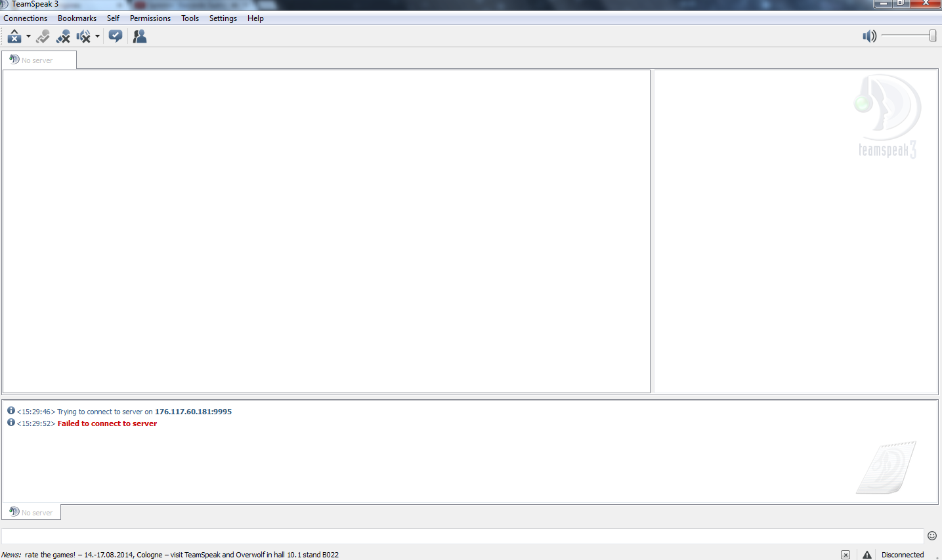Close the TeamSpeak 3 window
This screenshot has width=942, height=560.
point(926,3)
